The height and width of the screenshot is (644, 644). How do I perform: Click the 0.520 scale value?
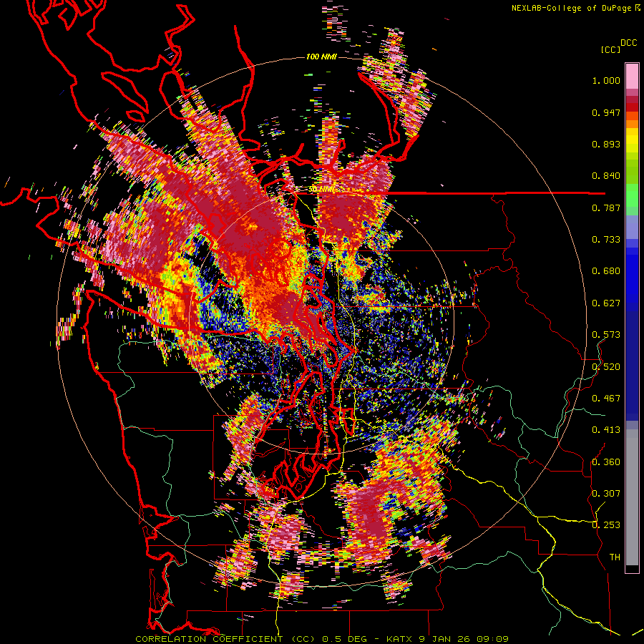(606, 366)
